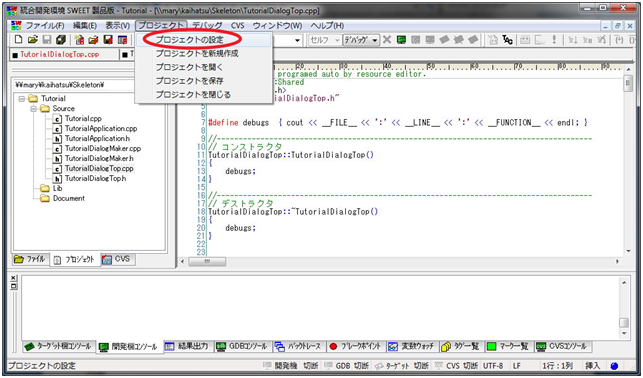Image resolution: width=643 pixels, height=378 pixels.
Task: Open the CVSコンソール tab
Action: pyautogui.click(x=563, y=346)
